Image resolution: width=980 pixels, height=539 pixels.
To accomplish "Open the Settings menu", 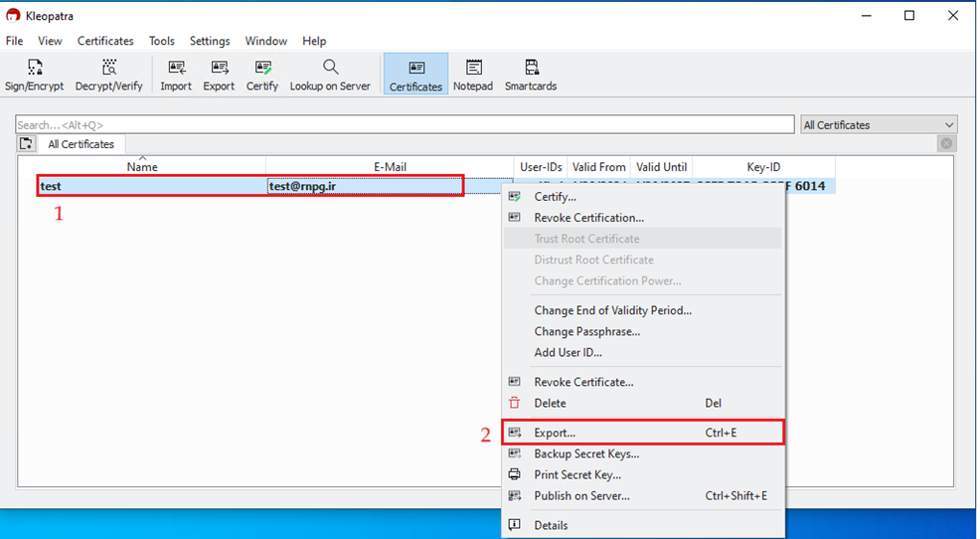I will point(210,41).
